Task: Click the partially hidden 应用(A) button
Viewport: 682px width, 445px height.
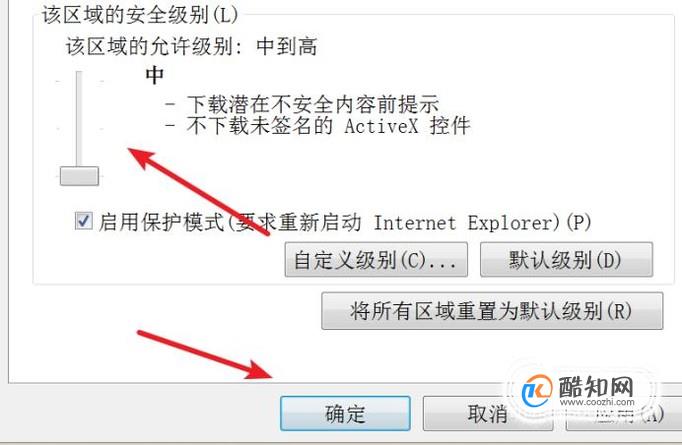Action: (x=624, y=414)
